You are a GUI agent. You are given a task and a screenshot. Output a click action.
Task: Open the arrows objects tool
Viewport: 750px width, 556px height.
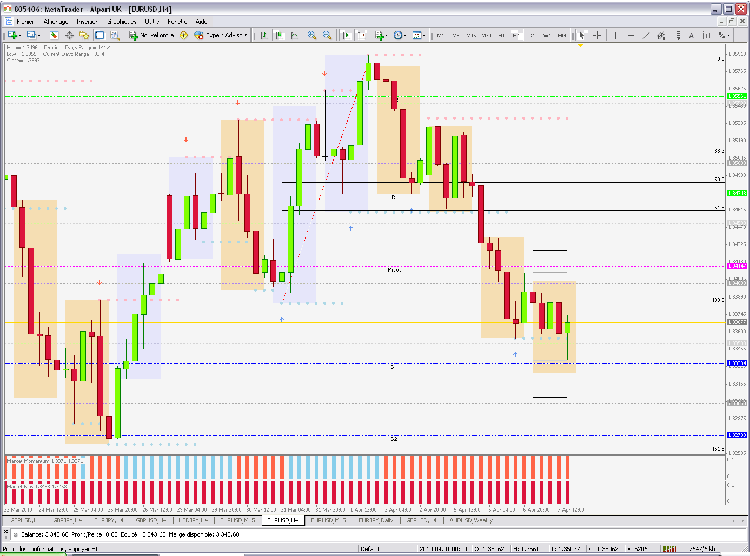point(721,35)
